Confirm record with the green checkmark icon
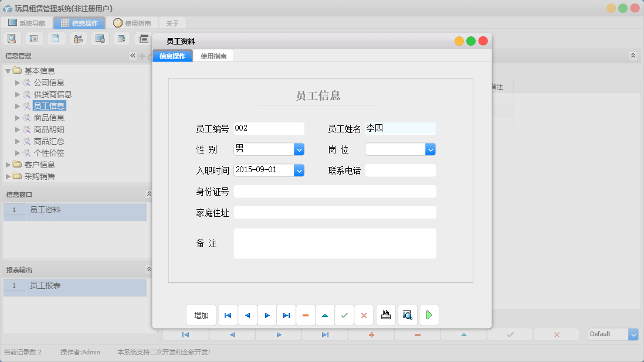This screenshot has height=362, width=644. click(344, 315)
